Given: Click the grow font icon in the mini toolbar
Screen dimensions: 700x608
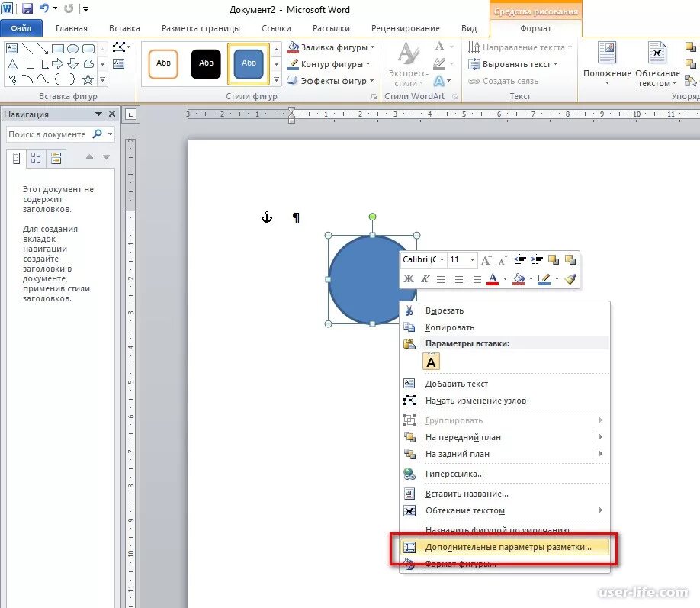Looking at the screenshot, I should point(486,259).
